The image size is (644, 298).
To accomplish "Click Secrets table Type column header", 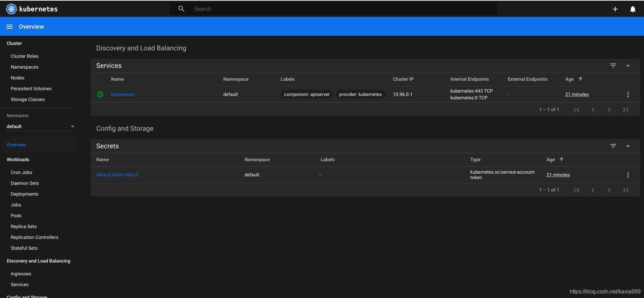I will [x=475, y=159].
